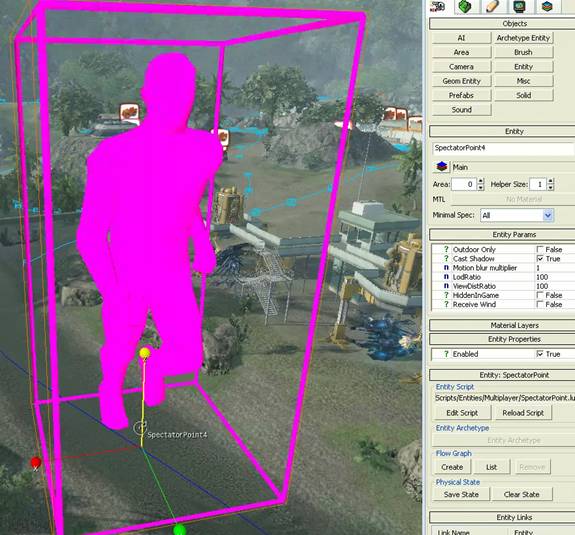Click the Flow Graph Remove button
575x535 pixels.
coord(532,467)
